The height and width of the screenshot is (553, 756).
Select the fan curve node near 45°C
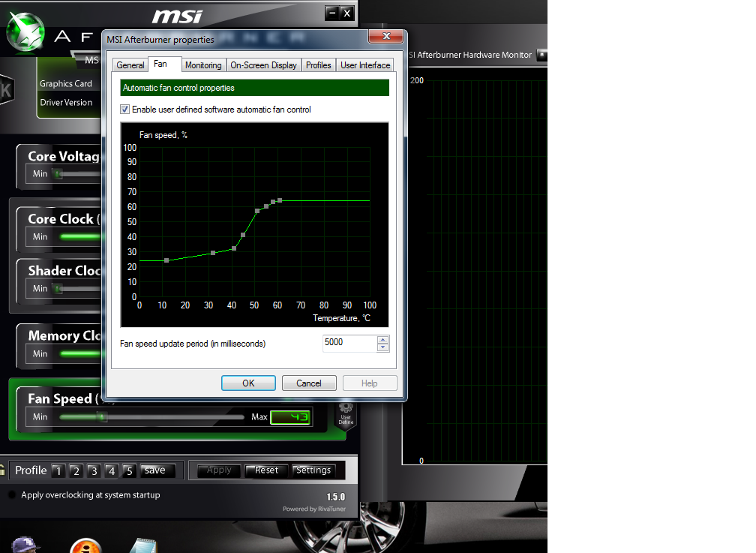click(243, 235)
